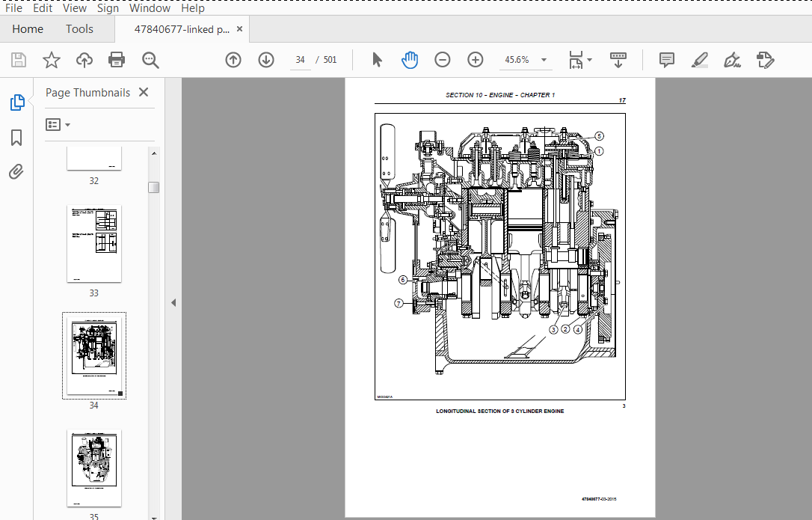Expand the fit page options arrow
This screenshot has width=812, height=520.
click(589, 60)
